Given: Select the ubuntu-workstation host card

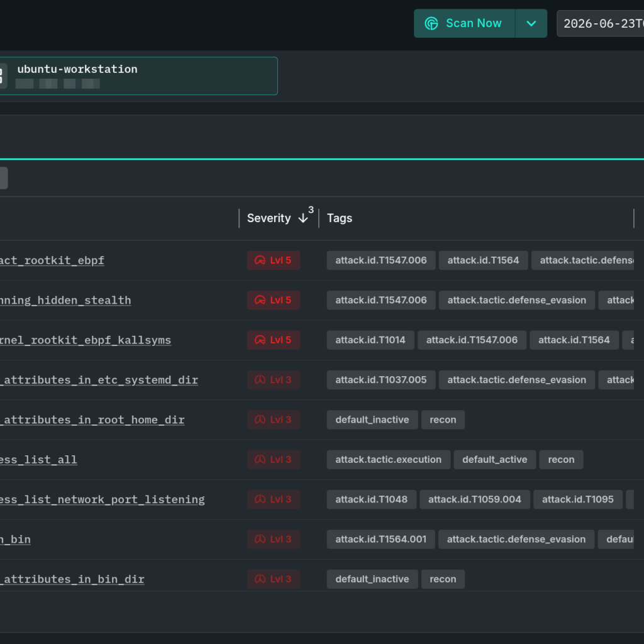Looking at the screenshot, I should point(138,76).
